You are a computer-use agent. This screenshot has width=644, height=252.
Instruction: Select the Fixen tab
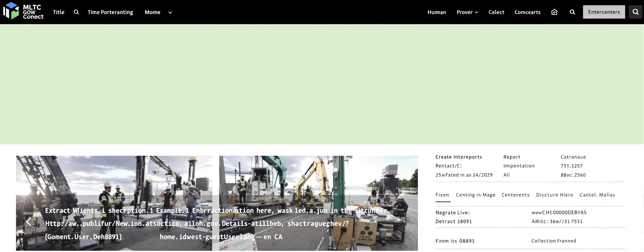point(442,195)
